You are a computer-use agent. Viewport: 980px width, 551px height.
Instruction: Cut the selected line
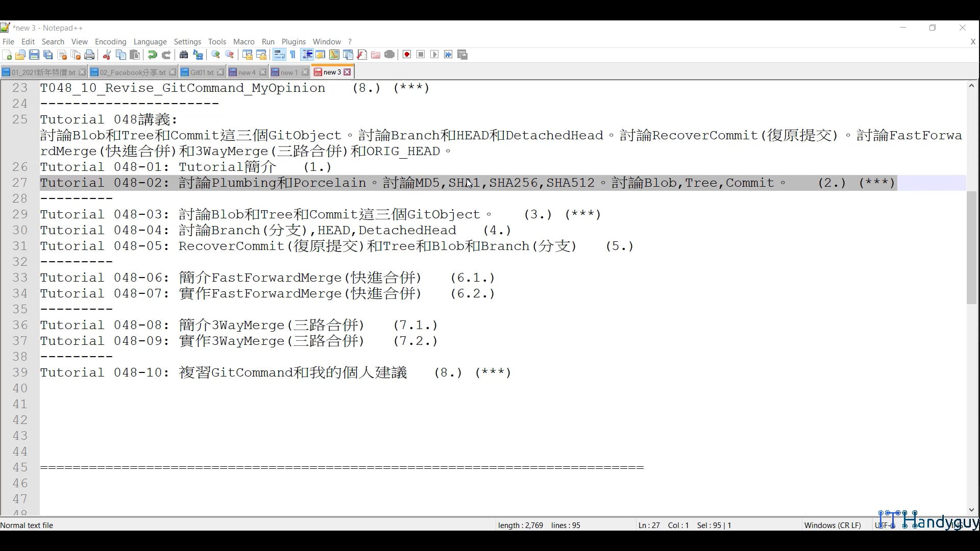(x=107, y=55)
